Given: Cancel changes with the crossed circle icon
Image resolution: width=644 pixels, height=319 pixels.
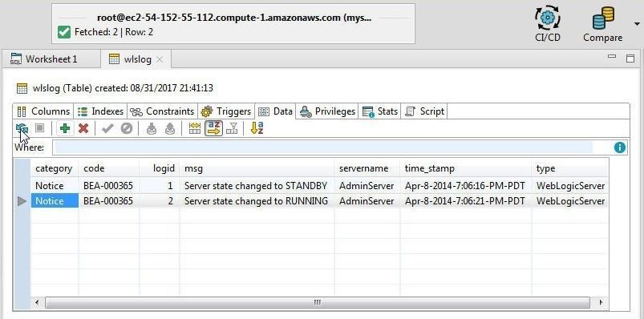Looking at the screenshot, I should [x=127, y=128].
